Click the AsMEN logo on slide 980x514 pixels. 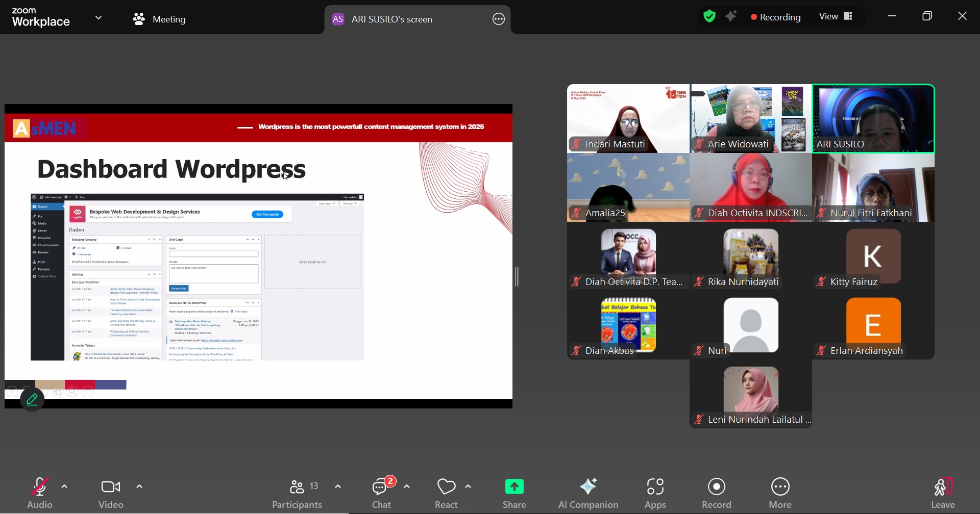pyautogui.click(x=45, y=128)
